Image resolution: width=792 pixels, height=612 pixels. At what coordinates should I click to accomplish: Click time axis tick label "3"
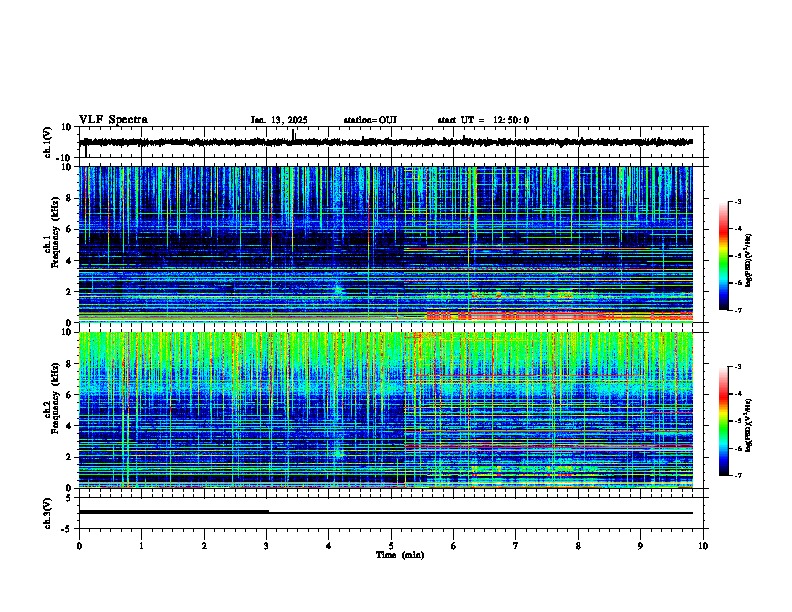pos(267,546)
